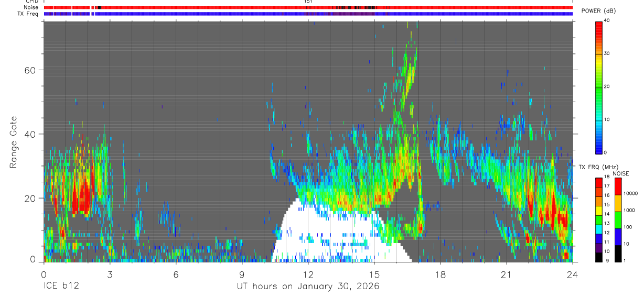Select hour 15 on UT time axis
644x297 pixels.
pyautogui.click(x=374, y=274)
